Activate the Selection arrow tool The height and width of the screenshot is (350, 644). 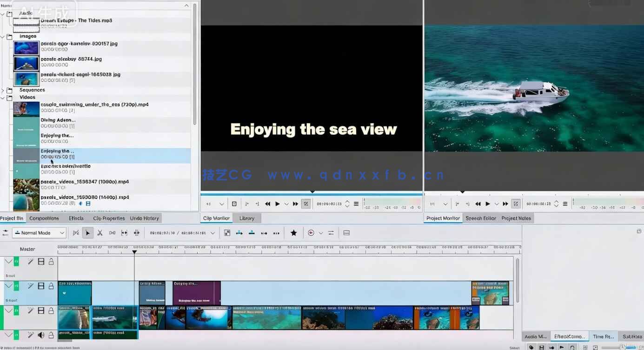(x=87, y=233)
